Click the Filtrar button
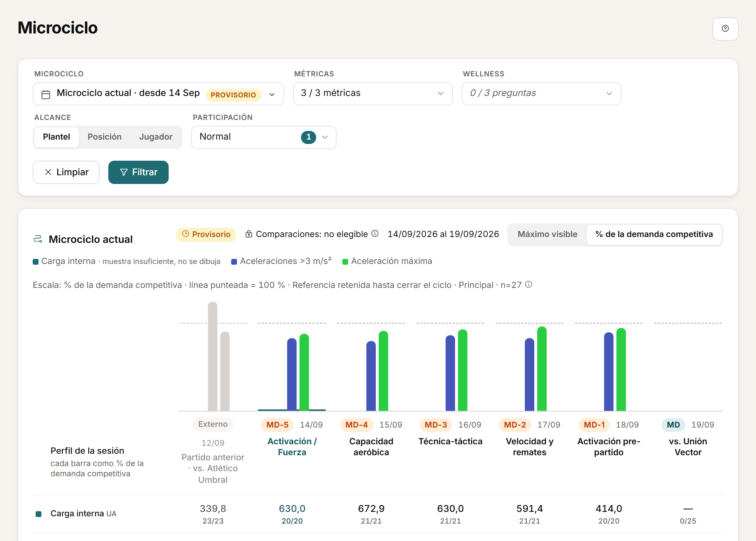Screen dimensions: 756x541 coord(138,172)
